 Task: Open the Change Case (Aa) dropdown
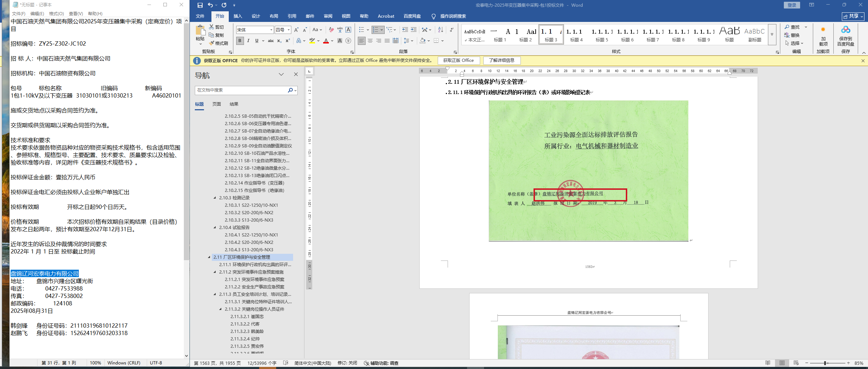tap(317, 30)
